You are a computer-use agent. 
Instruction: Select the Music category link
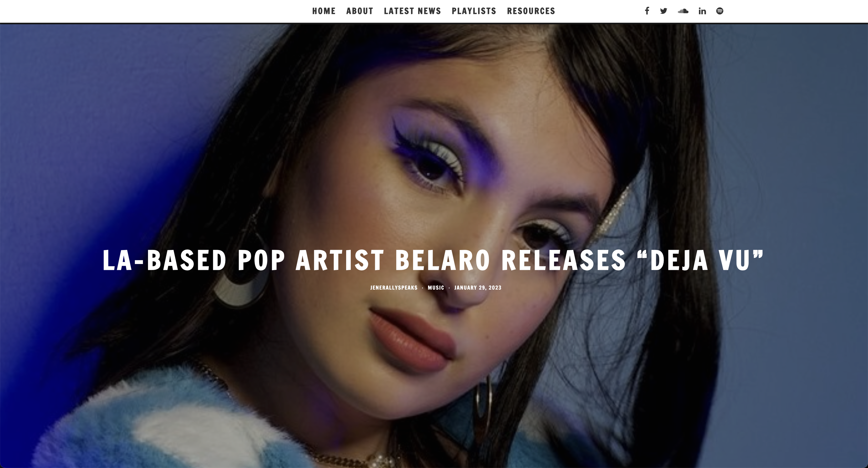[x=436, y=288]
